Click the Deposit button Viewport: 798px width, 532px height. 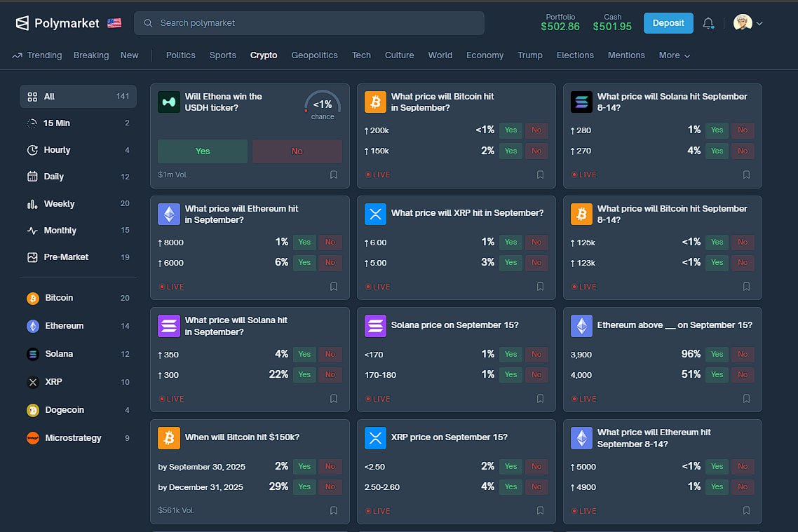tap(668, 23)
